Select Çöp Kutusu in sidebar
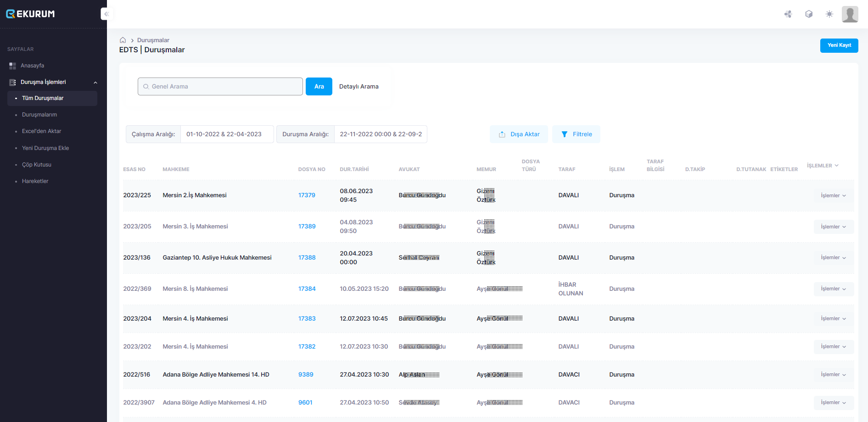The image size is (868, 422). click(37, 165)
